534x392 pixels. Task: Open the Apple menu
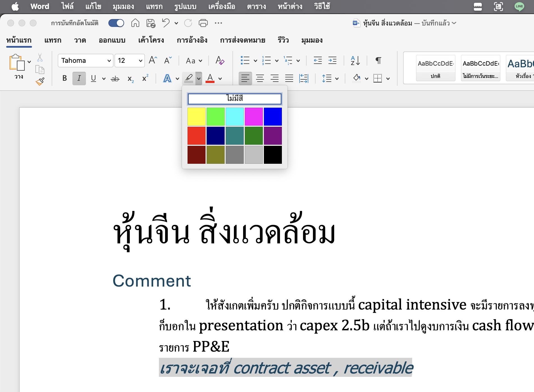15,6
